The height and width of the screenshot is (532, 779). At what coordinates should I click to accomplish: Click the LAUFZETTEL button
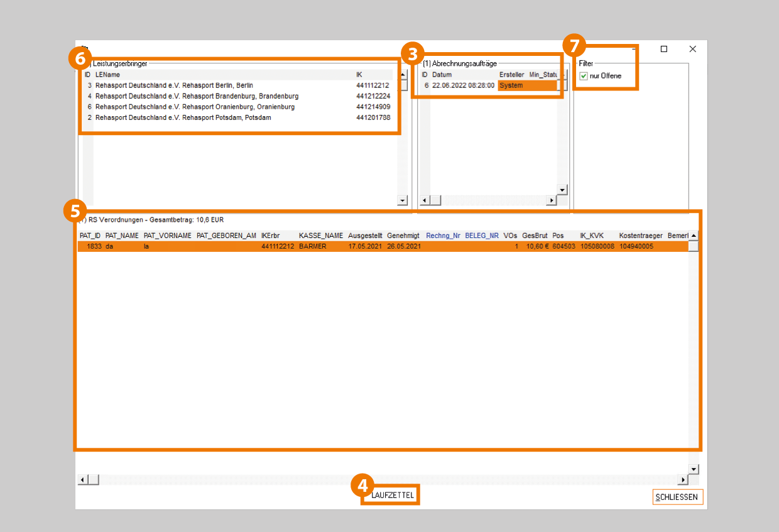tap(393, 496)
